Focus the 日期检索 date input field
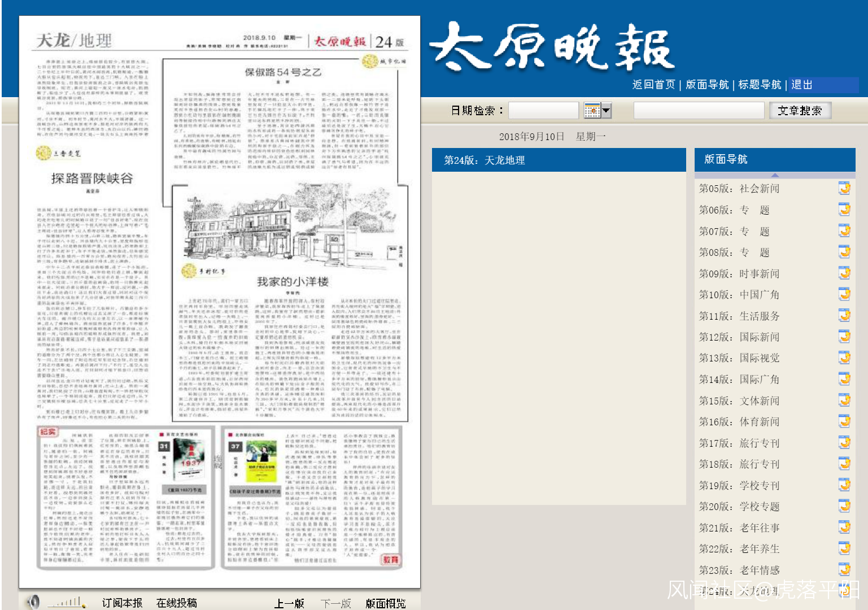868x610 pixels. pyautogui.click(x=543, y=111)
